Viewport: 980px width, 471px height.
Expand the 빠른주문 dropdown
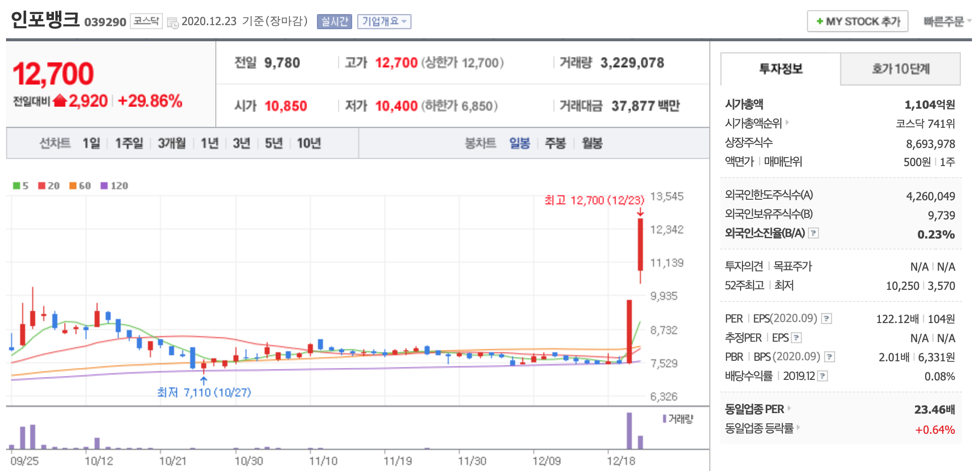pos(947,22)
